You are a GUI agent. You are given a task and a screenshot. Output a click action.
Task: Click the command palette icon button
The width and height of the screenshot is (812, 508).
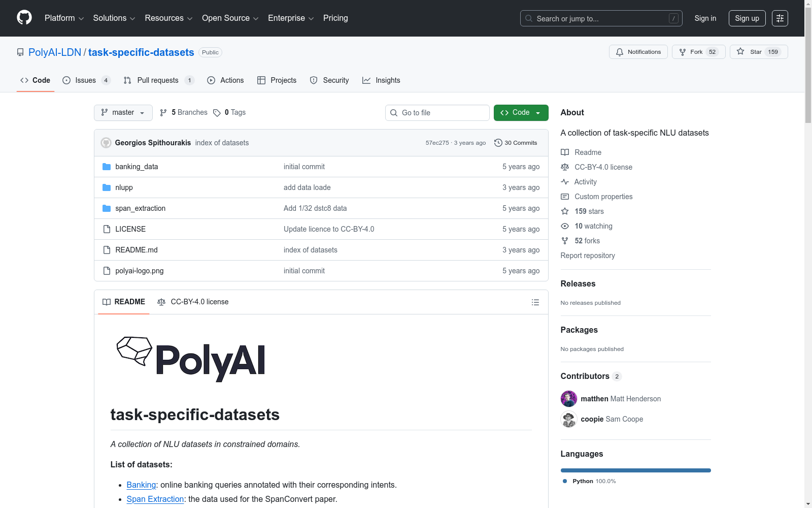780,18
